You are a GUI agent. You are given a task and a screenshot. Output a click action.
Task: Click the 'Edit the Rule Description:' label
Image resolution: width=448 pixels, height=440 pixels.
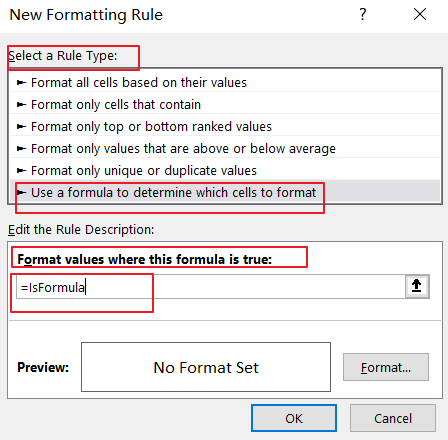point(81,230)
